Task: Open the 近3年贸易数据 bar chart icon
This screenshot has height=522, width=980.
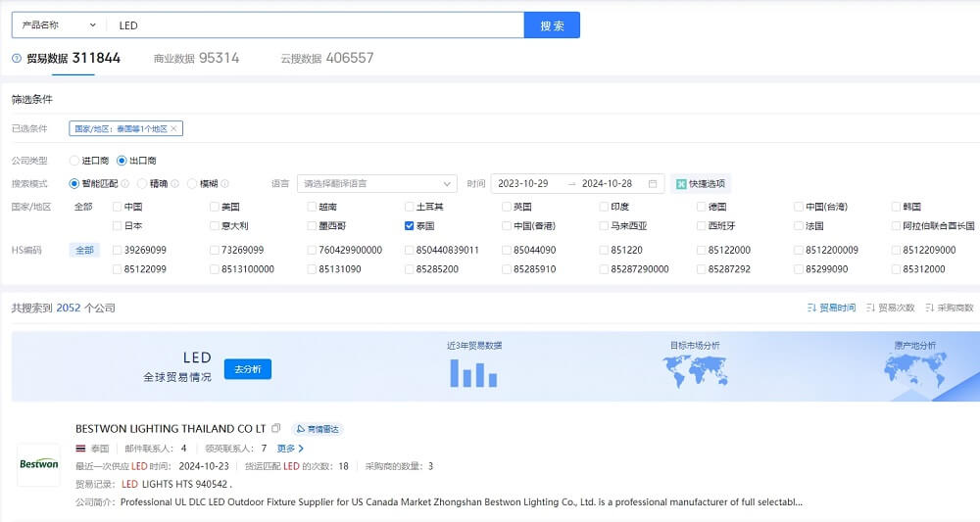Action: point(473,373)
